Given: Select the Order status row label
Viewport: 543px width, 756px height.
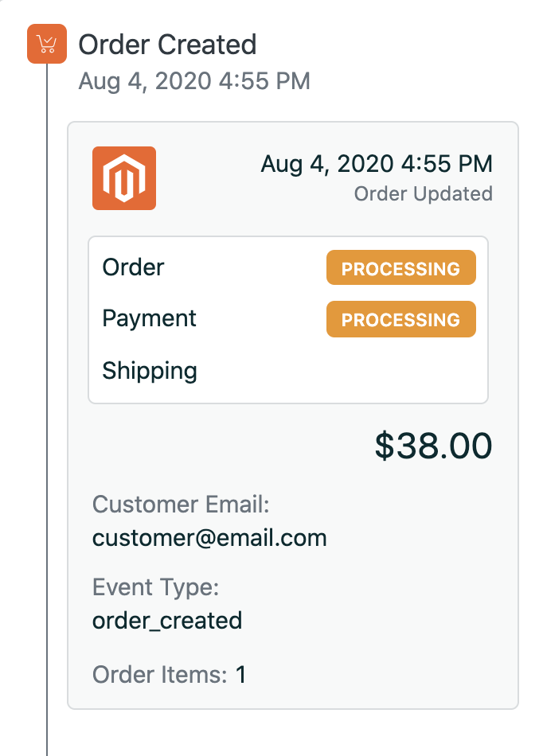Looking at the screenshot, I should coord(133,267).
